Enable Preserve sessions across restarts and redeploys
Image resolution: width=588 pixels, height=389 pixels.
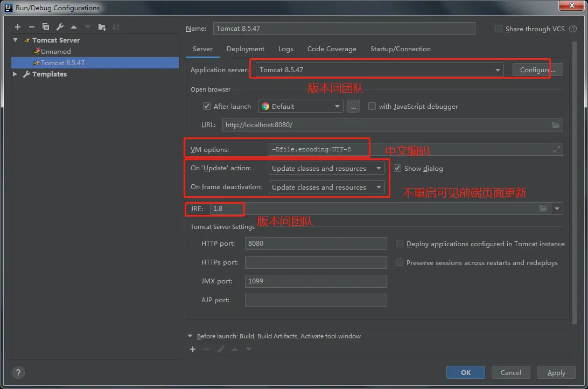[x=400, y=262]
